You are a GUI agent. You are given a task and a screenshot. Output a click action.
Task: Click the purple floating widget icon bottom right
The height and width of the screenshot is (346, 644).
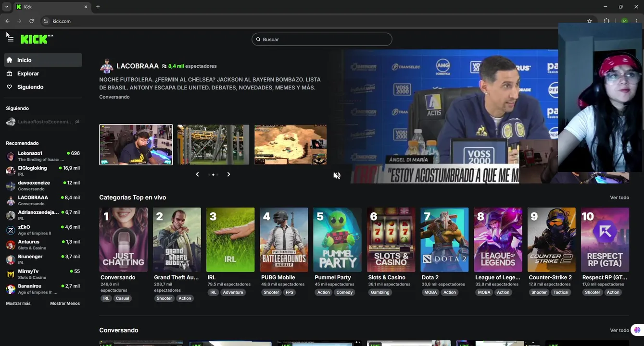pos(637,330)
